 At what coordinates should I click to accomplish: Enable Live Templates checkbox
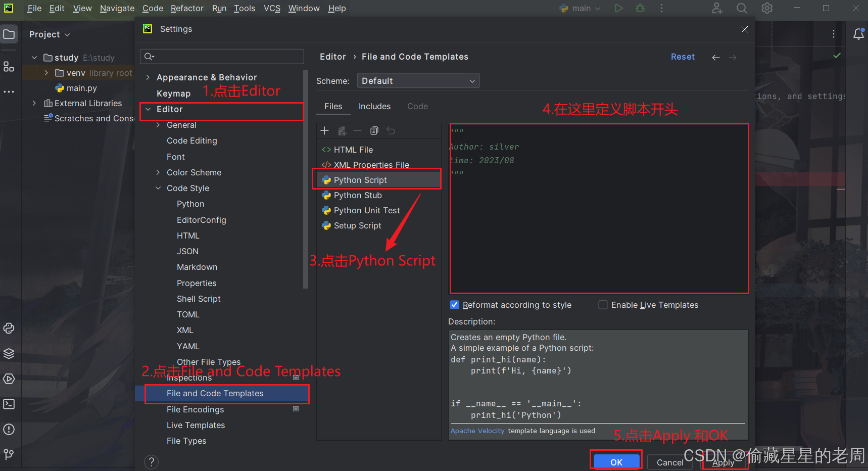coord(603,305)
